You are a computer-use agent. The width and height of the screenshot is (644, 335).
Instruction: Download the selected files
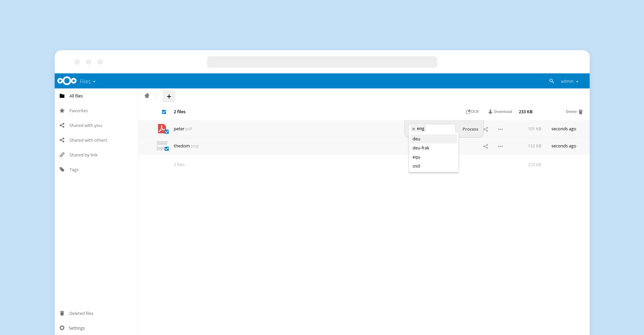coord(500,112)
